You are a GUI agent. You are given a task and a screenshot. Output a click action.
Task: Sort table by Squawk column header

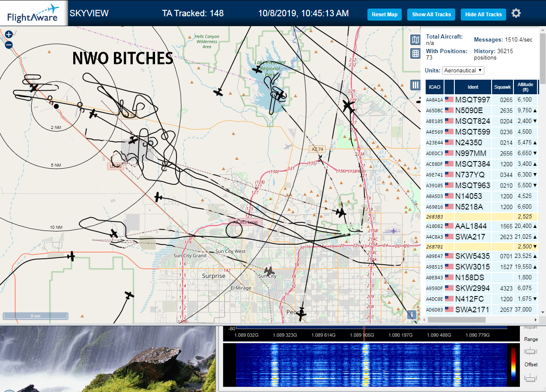click(502, 87)
